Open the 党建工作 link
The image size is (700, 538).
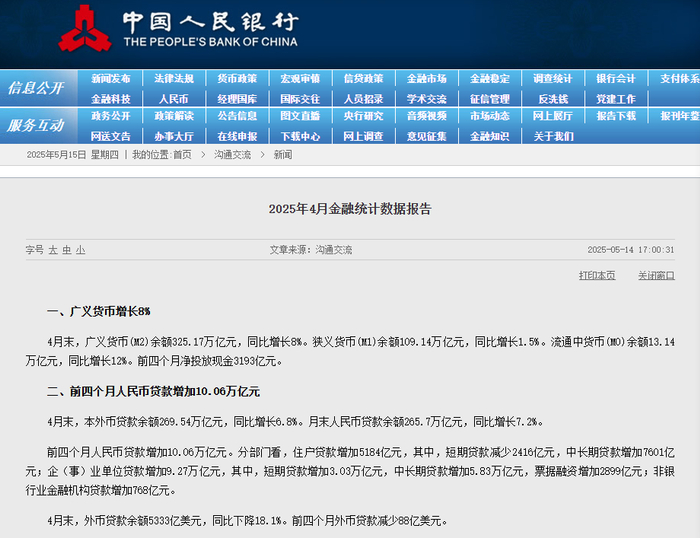[616, 99]
